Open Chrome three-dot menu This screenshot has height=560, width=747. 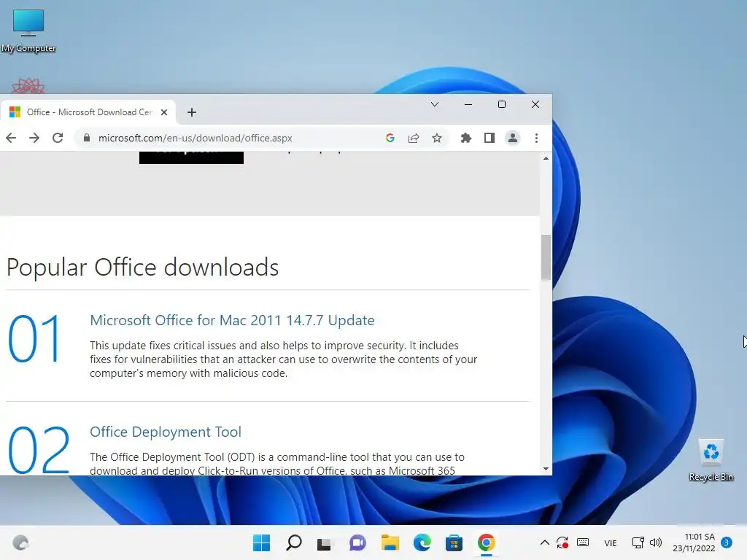pos(536,138)
